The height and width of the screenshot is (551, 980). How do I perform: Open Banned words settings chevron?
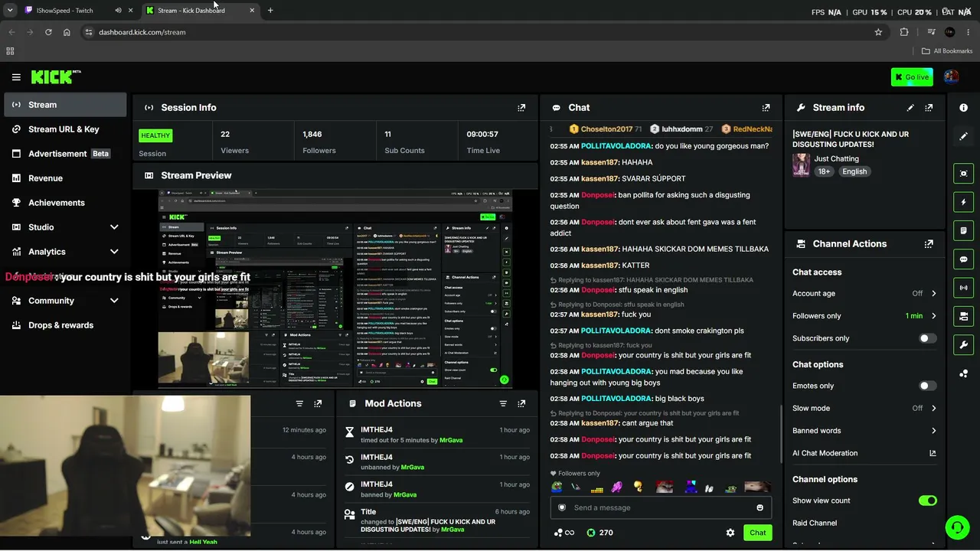(x=933, y=431)
